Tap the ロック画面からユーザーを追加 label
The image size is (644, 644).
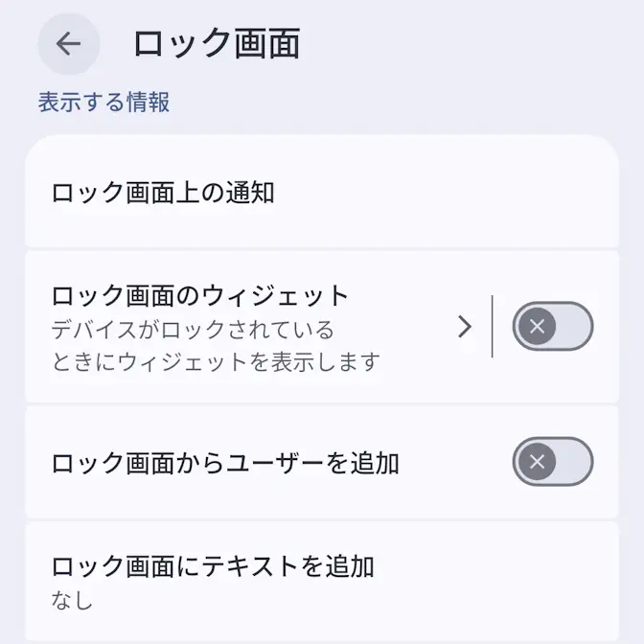tap(225, 464)
